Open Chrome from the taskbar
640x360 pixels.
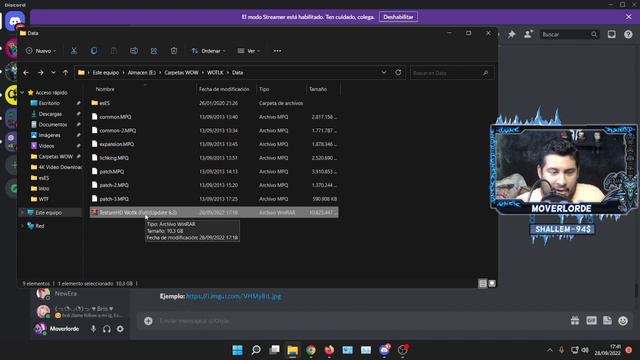point(311,350)
